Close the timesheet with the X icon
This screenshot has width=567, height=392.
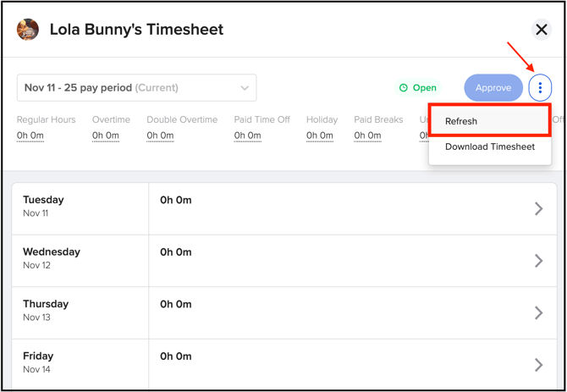(542, 30)
